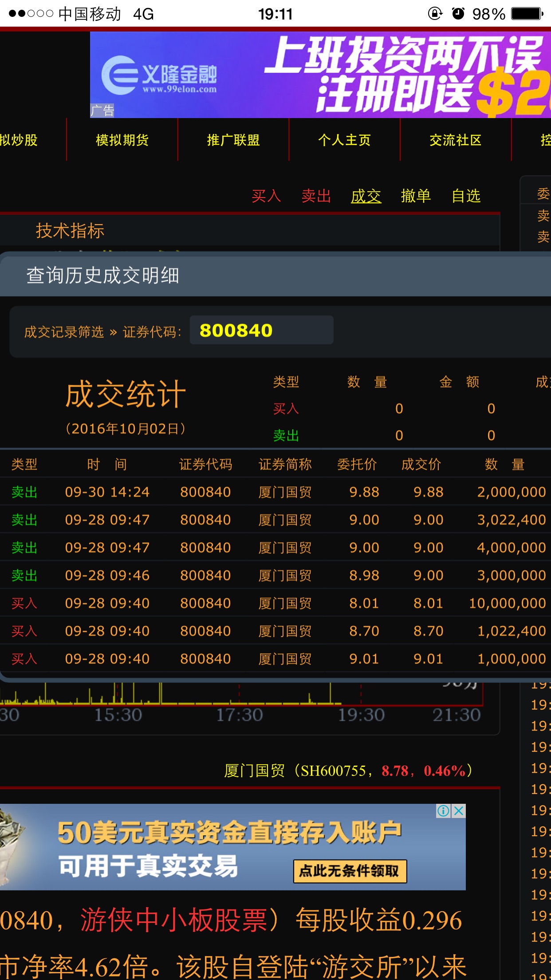This screenshot has width=551, height=980.
Task: Select the 09-30 14:24 卖出 trade row
Action: pyautogui.click(x=275, y=492)
